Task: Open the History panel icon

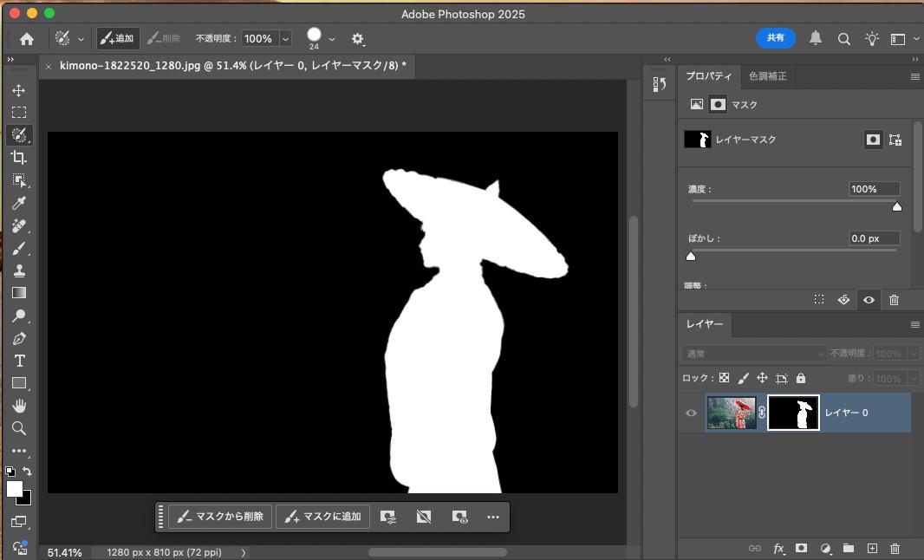Action: pyautogui.click(x=660, y=84)
